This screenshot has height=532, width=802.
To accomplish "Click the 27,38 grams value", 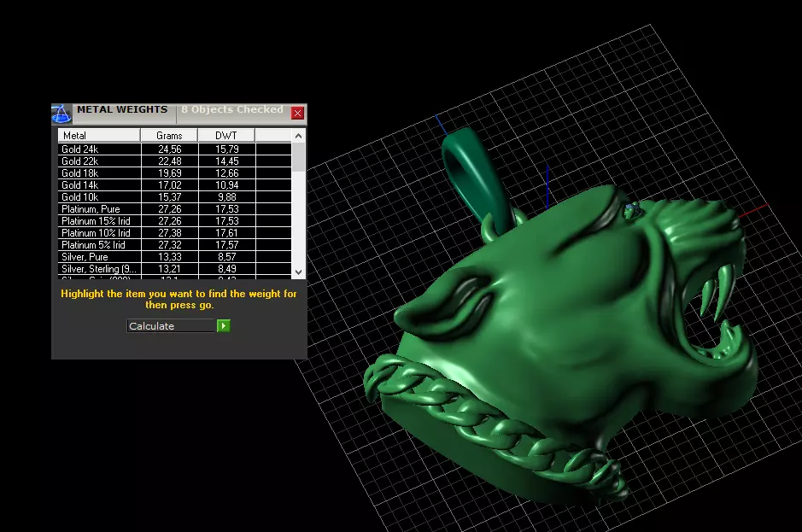I will tap(170, 233).
